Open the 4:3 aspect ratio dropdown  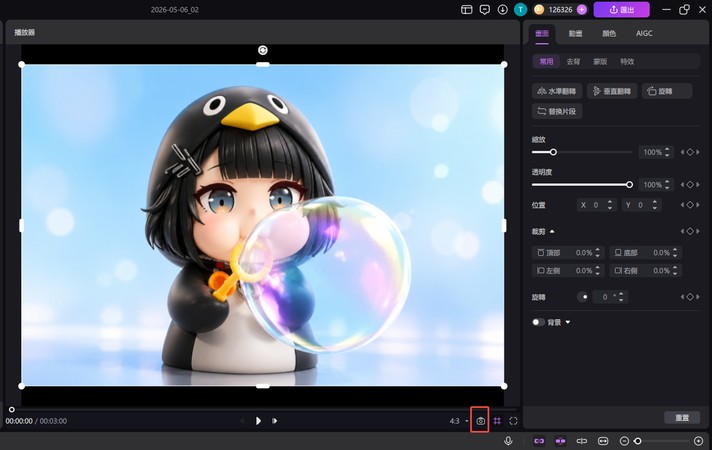pos(459,421)
